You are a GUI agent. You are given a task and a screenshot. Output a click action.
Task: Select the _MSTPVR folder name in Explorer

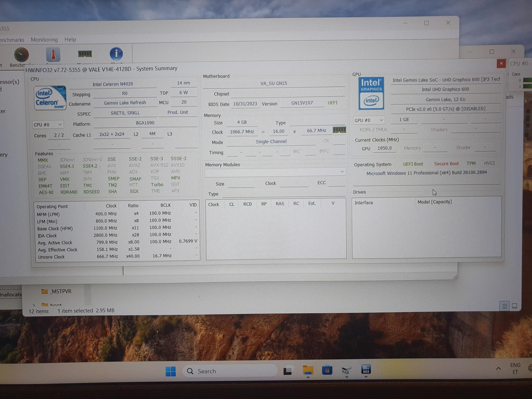[x=61, y=291]
